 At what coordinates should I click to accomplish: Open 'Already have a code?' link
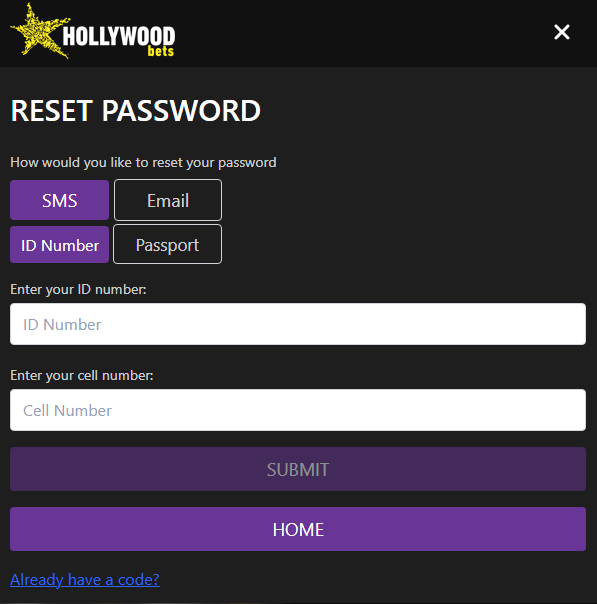click(x=85, y=579)
